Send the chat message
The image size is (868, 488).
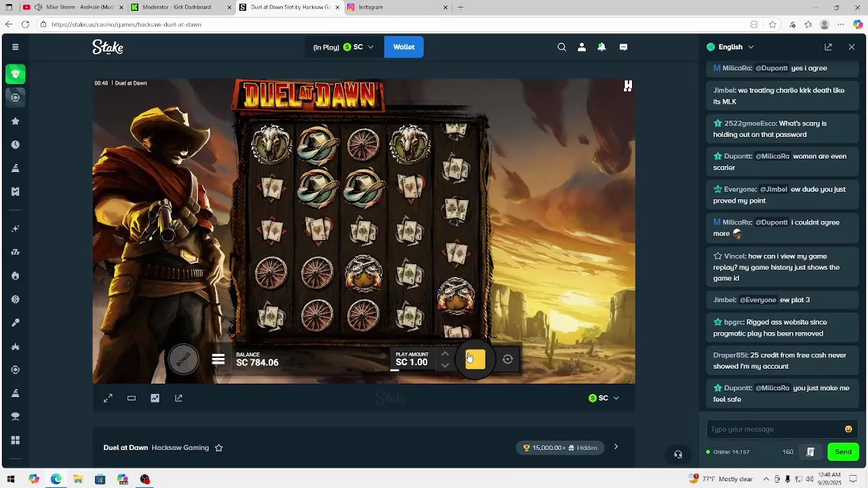point(843,451)
